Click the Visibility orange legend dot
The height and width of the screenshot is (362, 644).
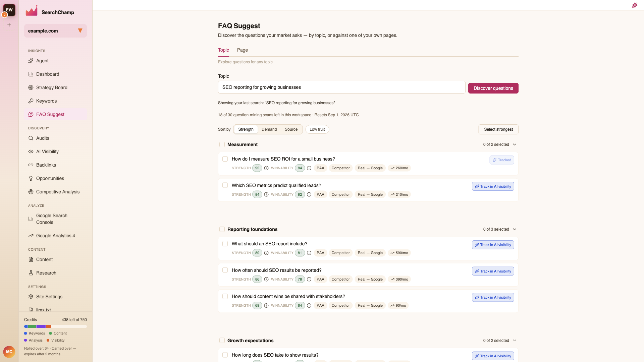coord(48,340)
